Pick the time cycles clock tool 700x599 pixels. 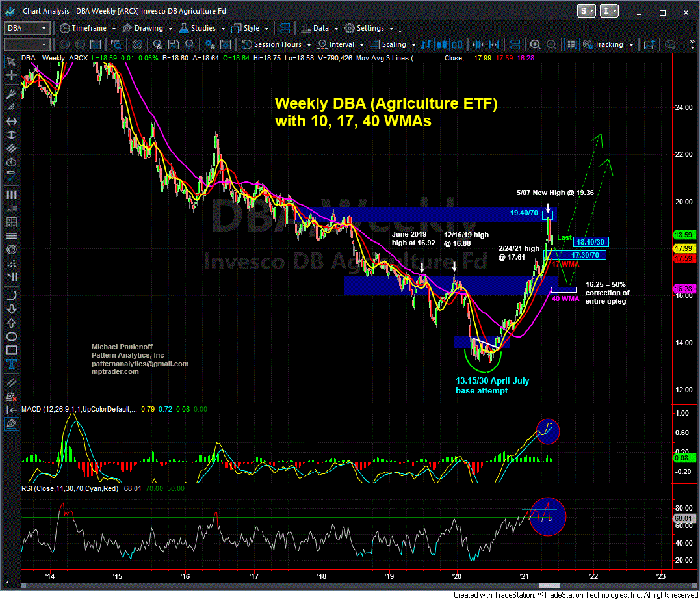click(x=12, y=162)
